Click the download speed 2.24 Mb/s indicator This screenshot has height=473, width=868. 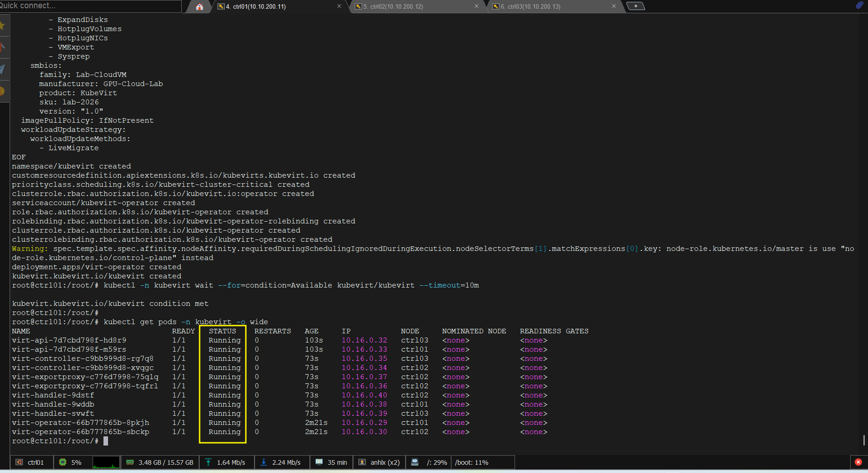coord(282,462)
